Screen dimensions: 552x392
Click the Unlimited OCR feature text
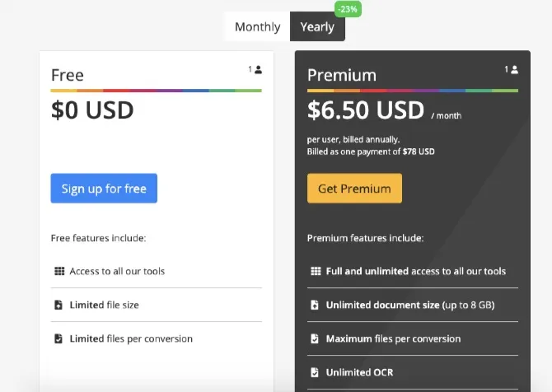click(x=359, y=372)
